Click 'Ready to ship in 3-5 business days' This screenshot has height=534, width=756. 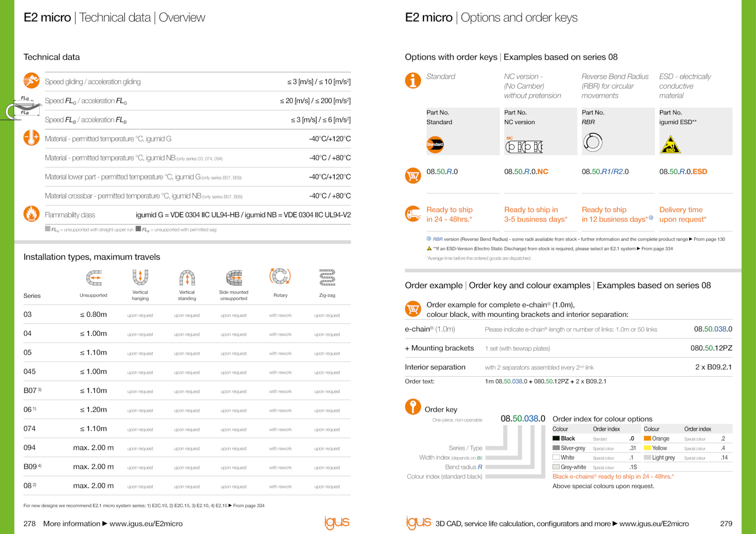pyautogui.click(x=535, y=214)
